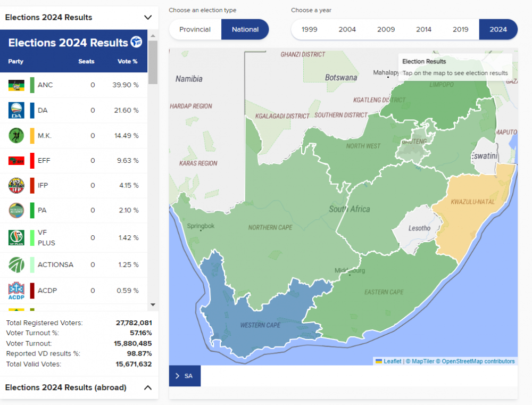Click the party list scrollbar thumb

153,62
